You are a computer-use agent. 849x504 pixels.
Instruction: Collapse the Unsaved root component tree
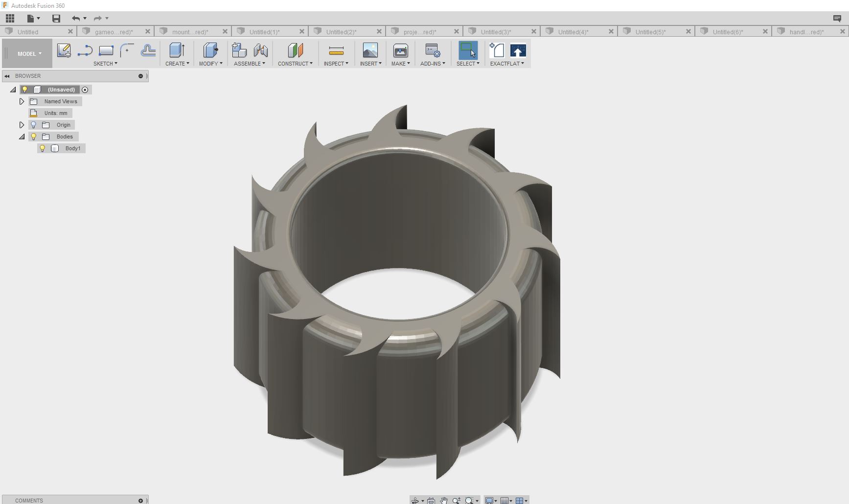(13, 90)
